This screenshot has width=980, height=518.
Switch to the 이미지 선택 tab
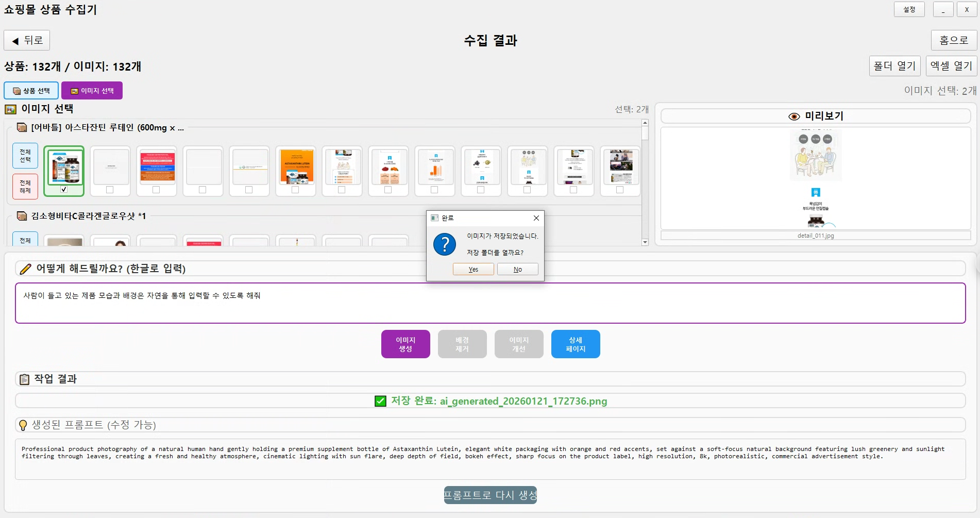click(92, 91)
